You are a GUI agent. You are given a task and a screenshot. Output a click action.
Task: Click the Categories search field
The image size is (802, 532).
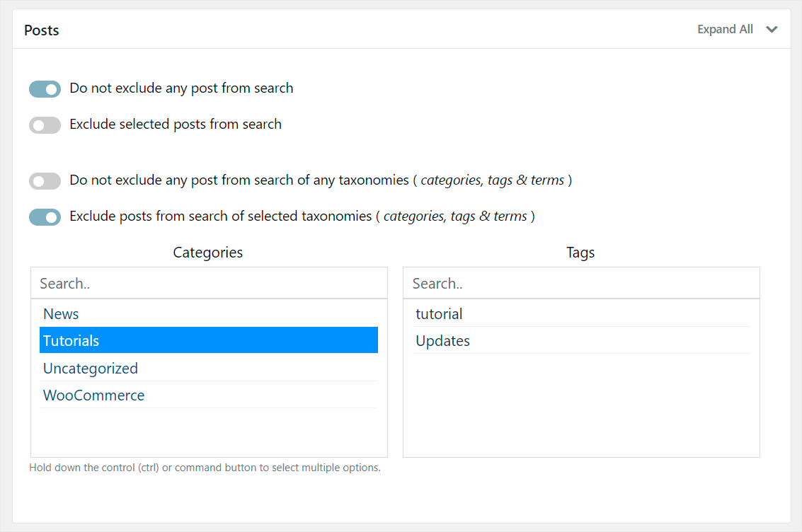pos(209,282)
